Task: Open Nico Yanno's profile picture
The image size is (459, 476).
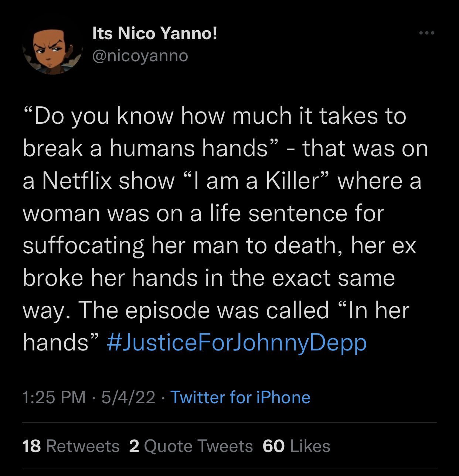Action: coord(52,48)
